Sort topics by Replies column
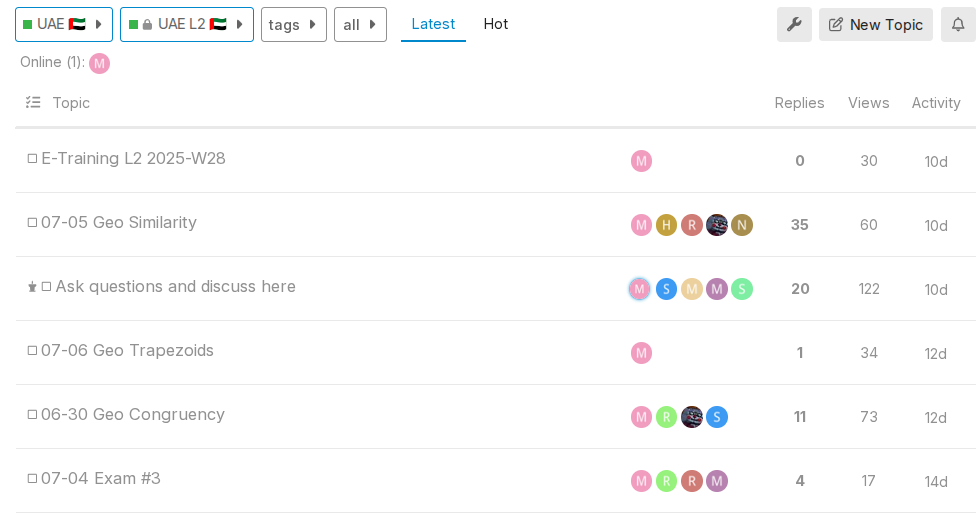 coord(799,103)
